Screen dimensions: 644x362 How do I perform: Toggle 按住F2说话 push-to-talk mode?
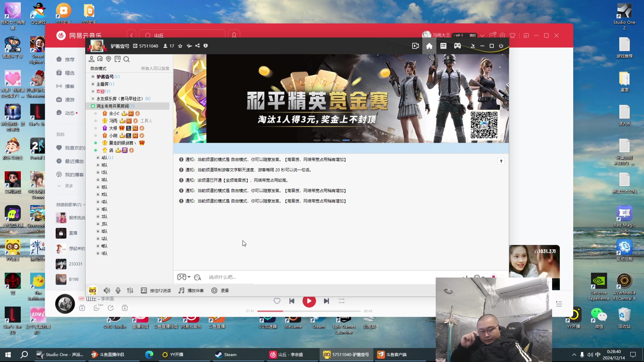156,290
